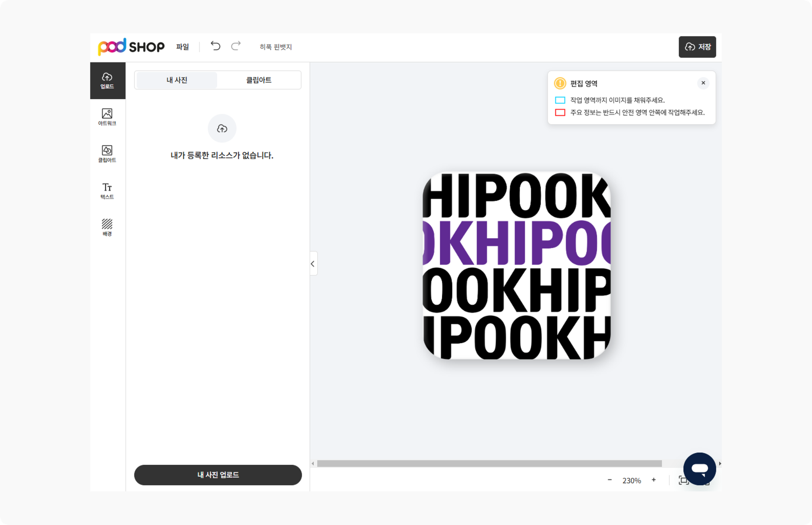The image size is (812, 525).
Task: Zoom out with the minus icon
Action: tap(609, 480)
